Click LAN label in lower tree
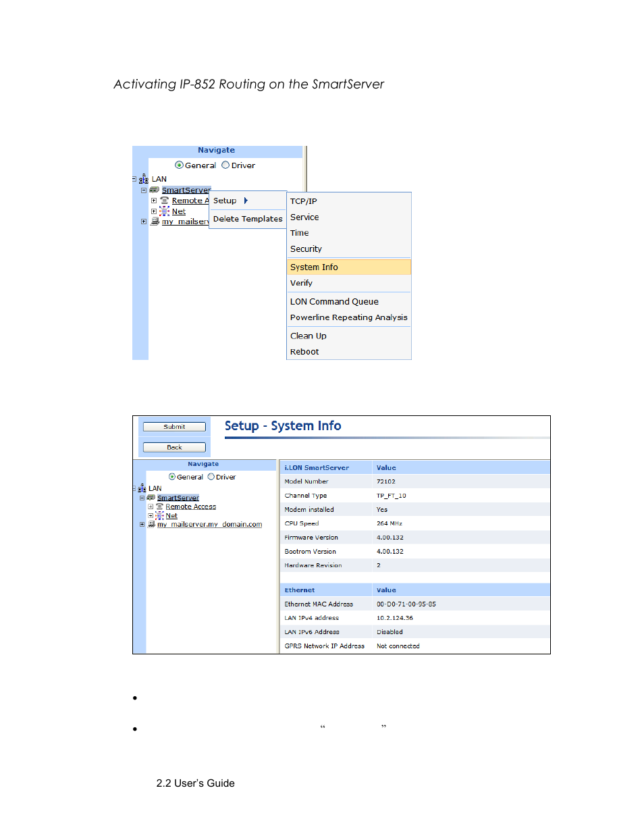Screen dimensions: 644x834 (155, 488)
